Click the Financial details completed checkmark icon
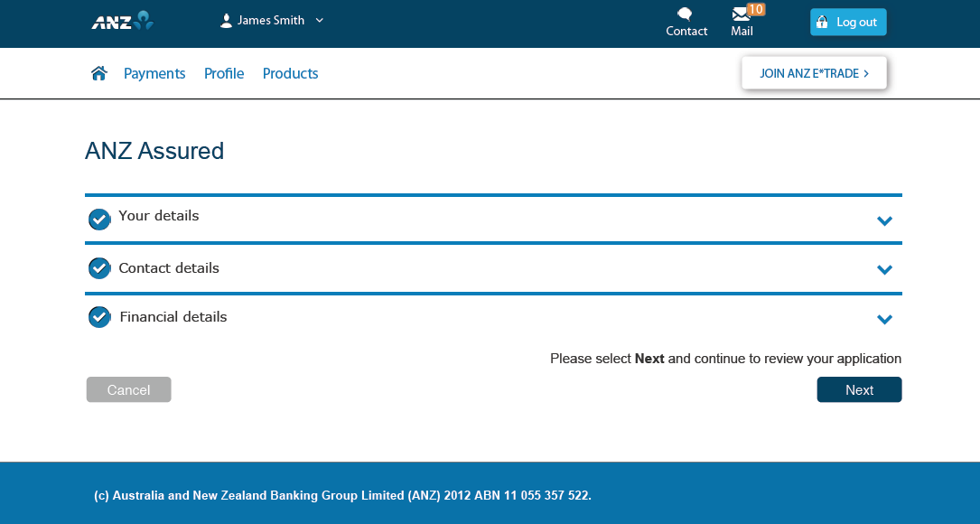This screenshot has width=980, height=524. 99,317
